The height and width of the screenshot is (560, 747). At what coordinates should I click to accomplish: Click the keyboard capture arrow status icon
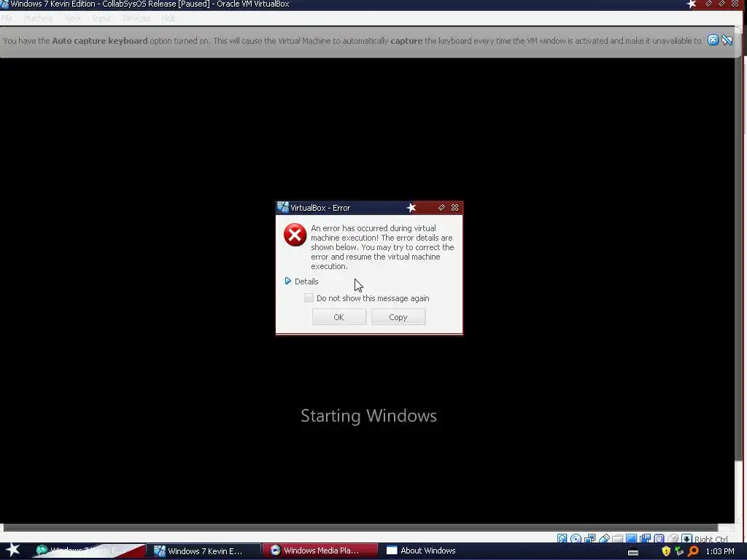(x=686, y=539)
